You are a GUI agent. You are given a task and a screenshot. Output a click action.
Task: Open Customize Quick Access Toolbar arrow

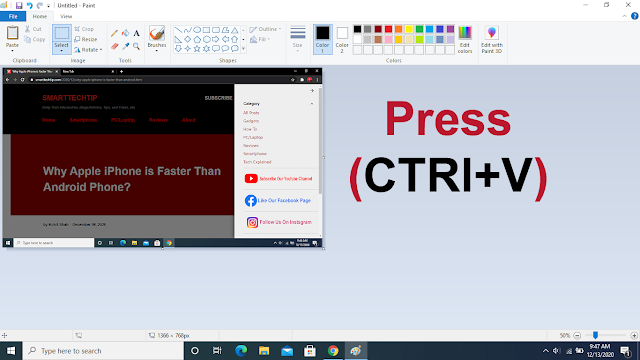(48, 6)
